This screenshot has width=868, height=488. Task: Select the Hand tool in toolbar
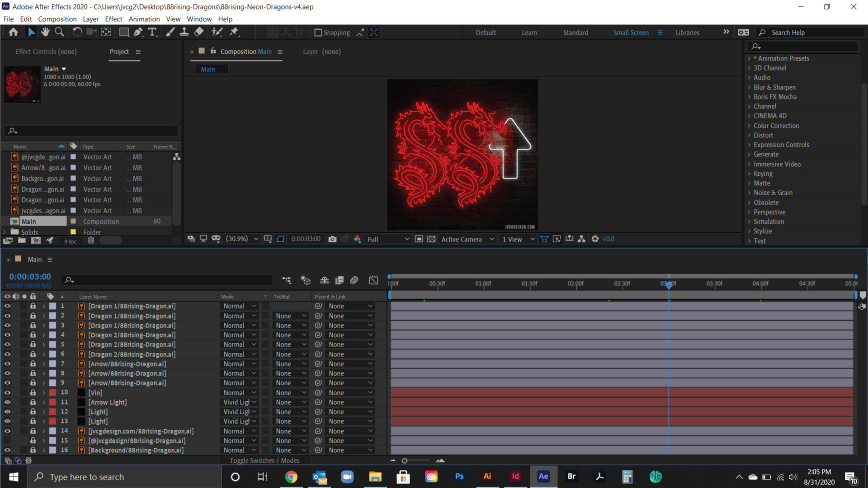[x=45, y=32]
